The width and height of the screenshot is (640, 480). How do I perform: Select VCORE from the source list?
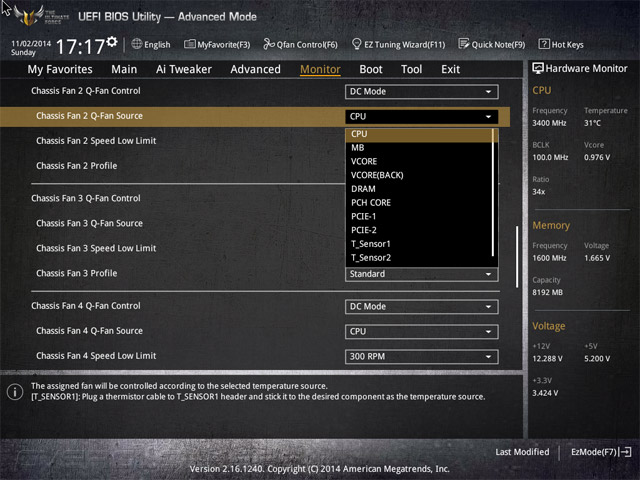pos(419,161)
